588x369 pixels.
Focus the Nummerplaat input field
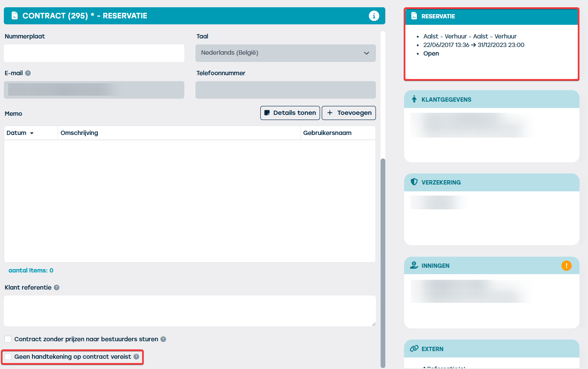click(94, 53)
